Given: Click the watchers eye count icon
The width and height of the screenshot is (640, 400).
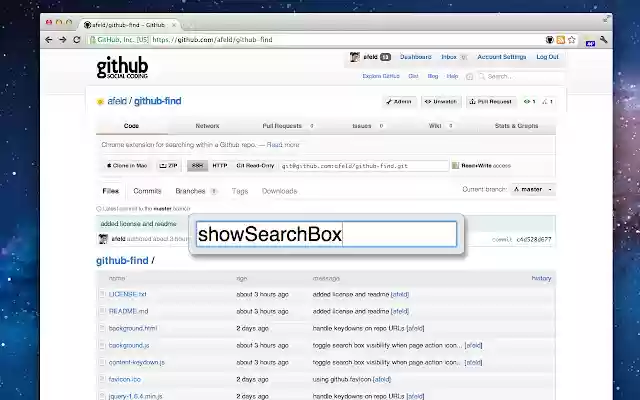Looking at the screenshot, I should pyautogui.click(x=529, y=102).
